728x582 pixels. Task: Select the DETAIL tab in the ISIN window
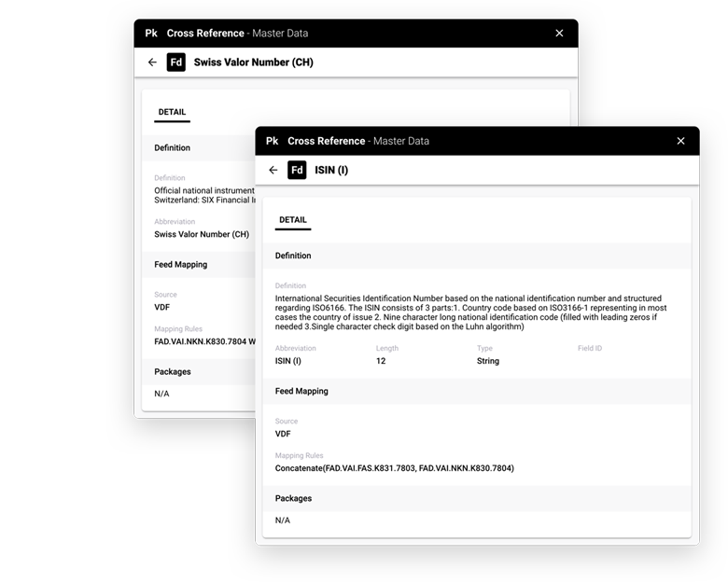293,220
